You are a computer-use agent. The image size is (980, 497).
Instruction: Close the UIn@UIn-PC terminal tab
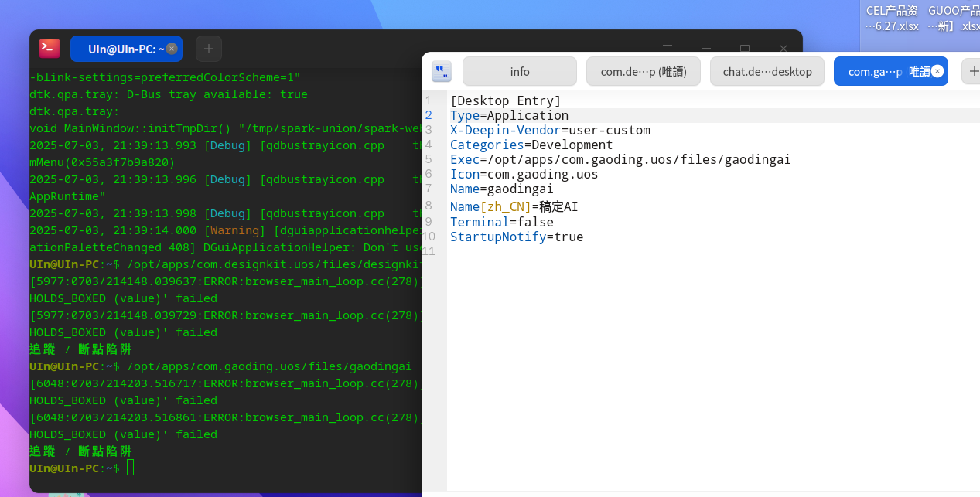tap(172, 49)
